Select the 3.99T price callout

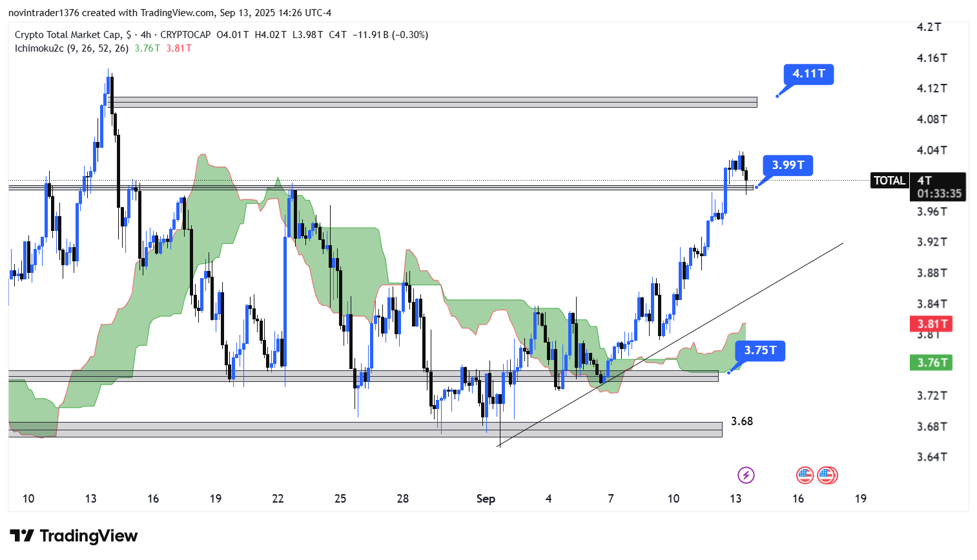click(788, 165)
